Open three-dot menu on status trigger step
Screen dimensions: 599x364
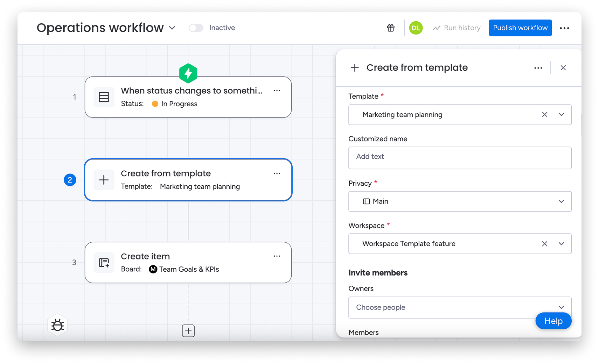click(x=277, y=91)
